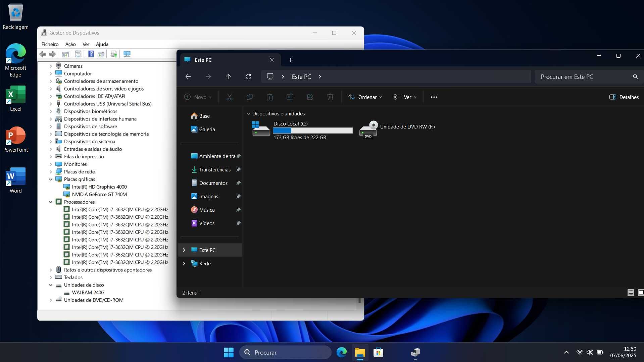
Task: Click Copy icon in Explorer toolbar
Action: pos(250,97)
